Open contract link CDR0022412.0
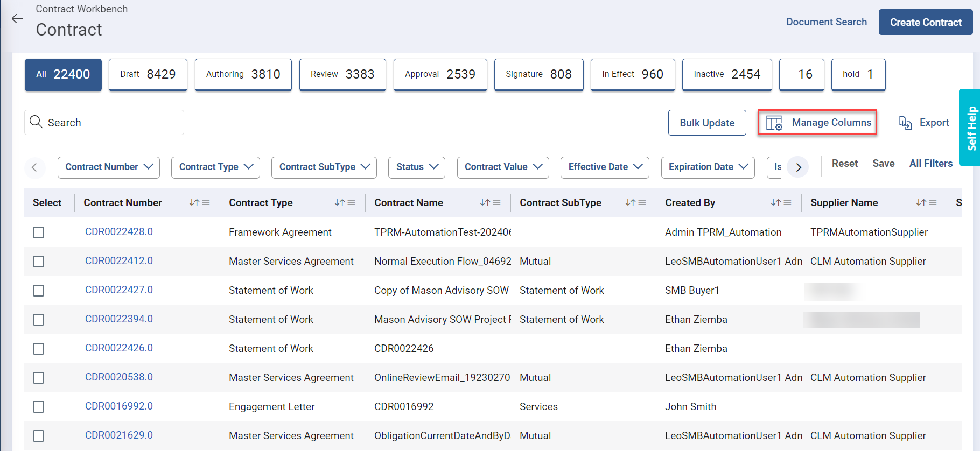The height and width of the screenshot is (451, 980). (x=119, y=261)
